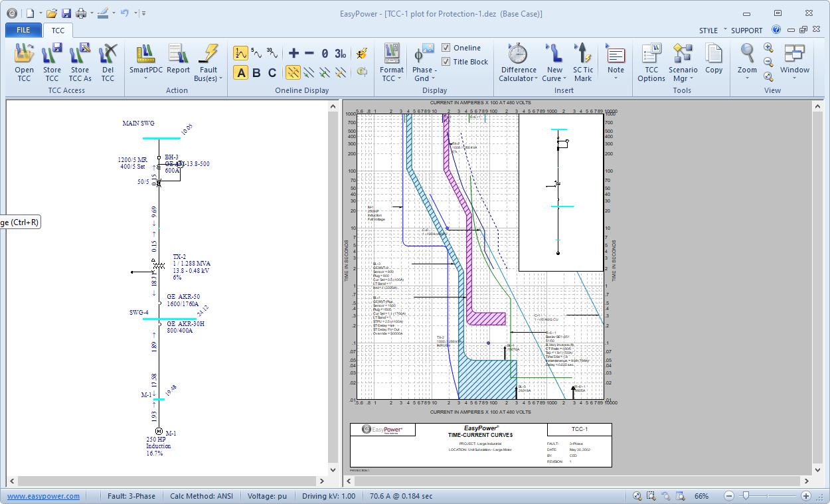Select the TCC ribbon tab
The width and height of the screenshot is (830, 504).
coord(58,30)
